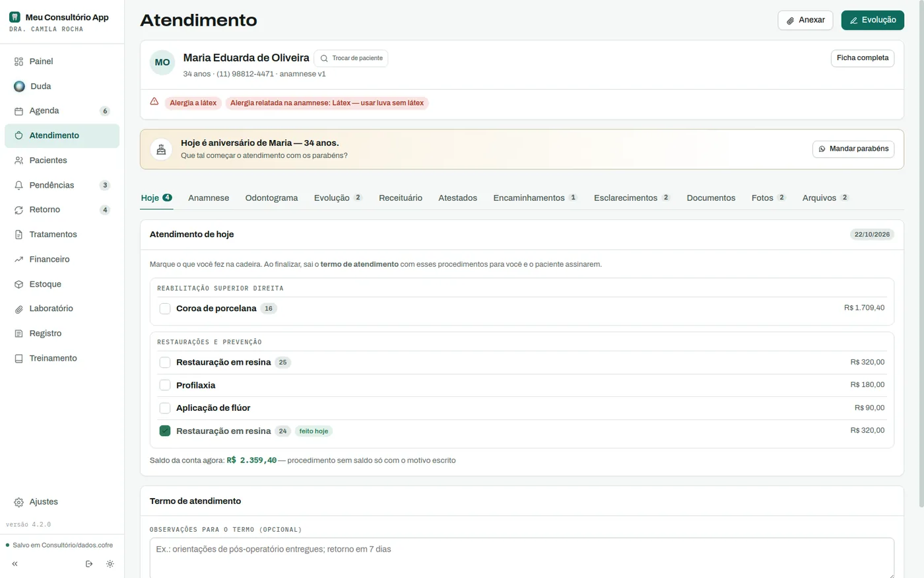Click the birthday cake icon
The height and width of the screenshot is (578, 924).
point(161,149)
